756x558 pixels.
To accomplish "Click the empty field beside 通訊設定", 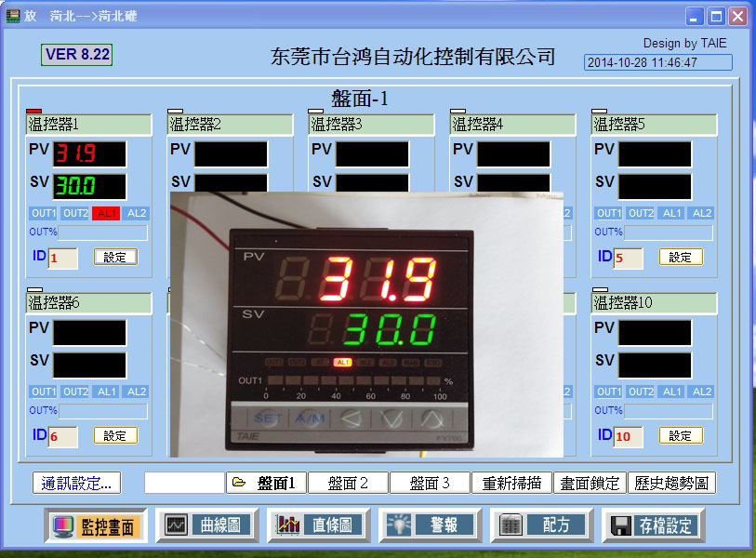I will (x=184, y=483).
